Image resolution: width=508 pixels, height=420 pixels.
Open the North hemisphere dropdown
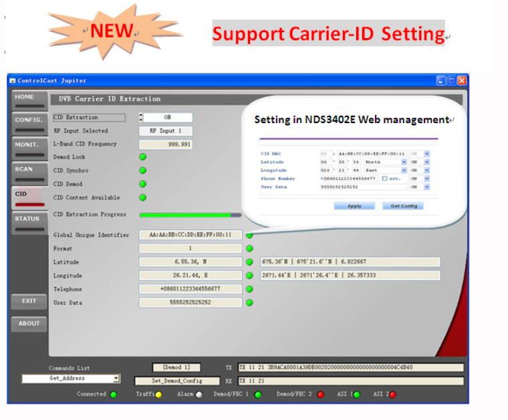pos(385,162)
